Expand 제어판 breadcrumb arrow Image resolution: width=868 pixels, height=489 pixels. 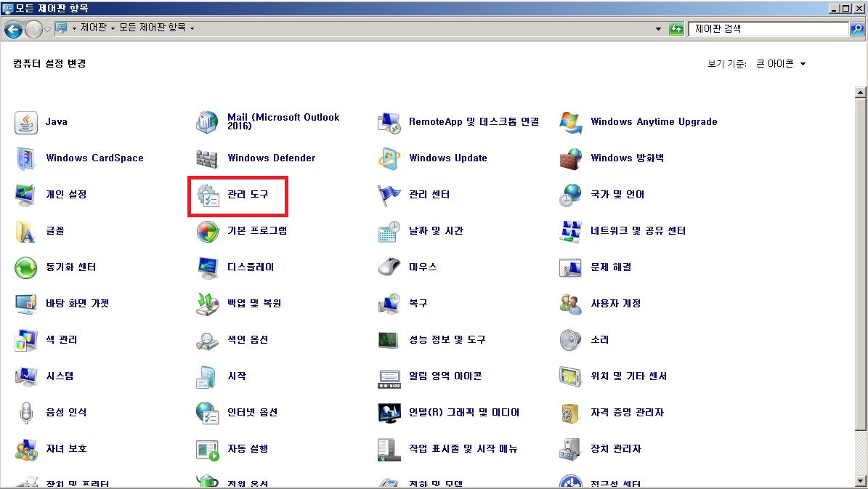tap(113, 28)
